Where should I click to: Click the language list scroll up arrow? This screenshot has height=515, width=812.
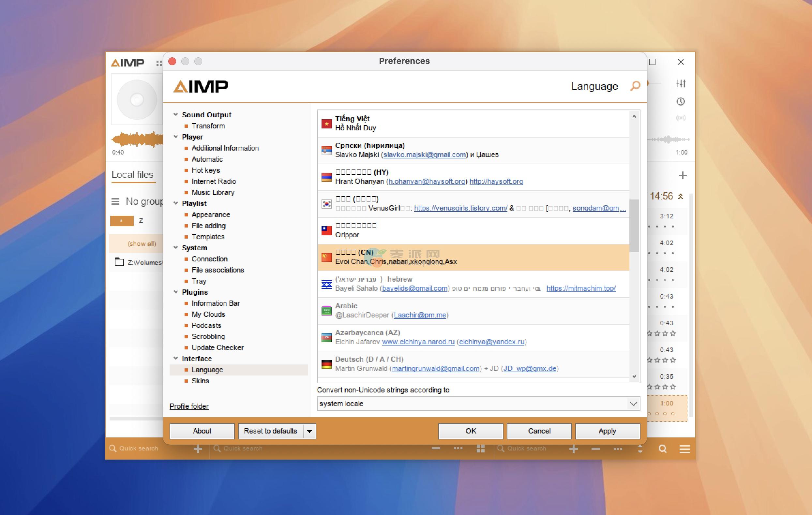coord(634,116)
